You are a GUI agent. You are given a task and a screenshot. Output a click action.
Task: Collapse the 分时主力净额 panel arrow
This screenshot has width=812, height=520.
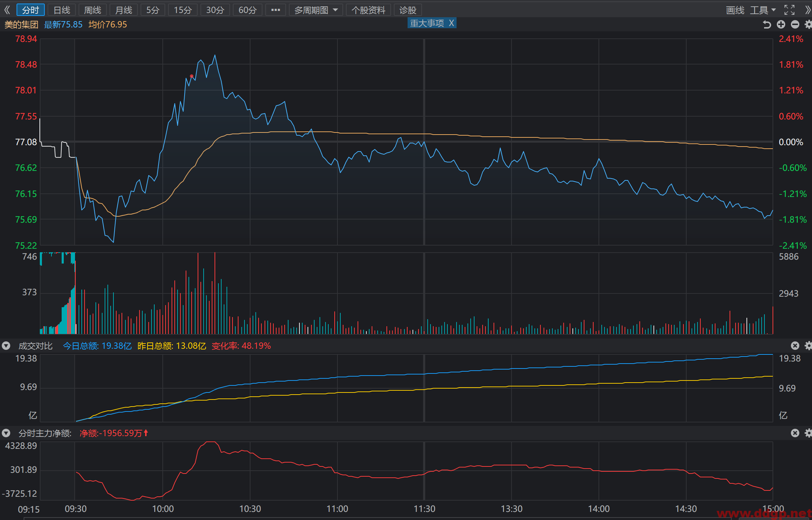pos(6,433)
